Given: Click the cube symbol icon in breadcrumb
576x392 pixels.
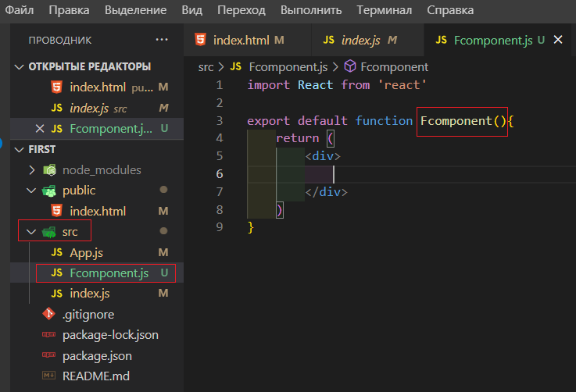Looking at the screenshot, I should [x=350, y=66].
